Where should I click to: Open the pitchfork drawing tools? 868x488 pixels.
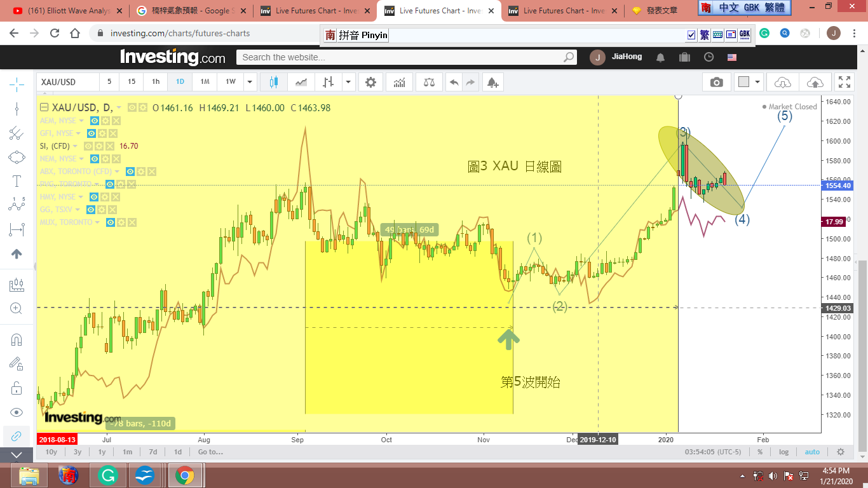click(x=17, y=133)
